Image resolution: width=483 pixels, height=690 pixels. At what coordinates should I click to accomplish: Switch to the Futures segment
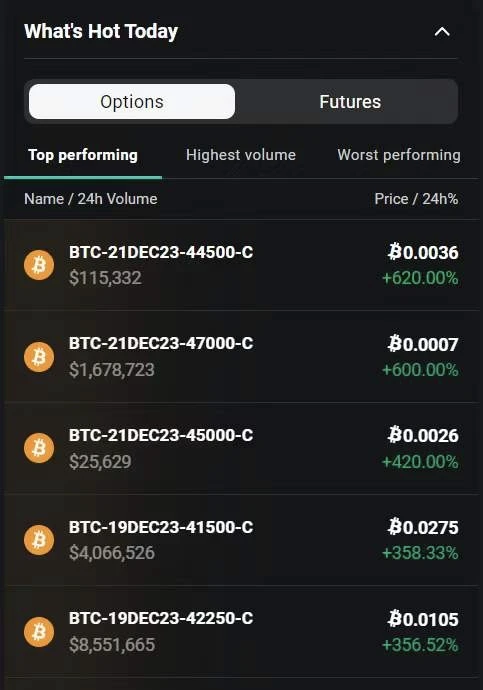pyautogui.click(x=350, y=102)
